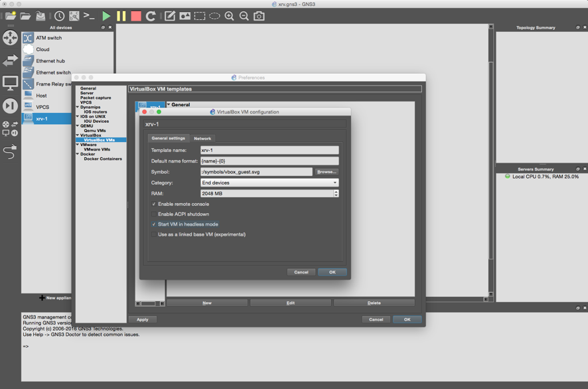Collapse the VMware tree section
Screen dimensions: 588x389
pos(78,145)
